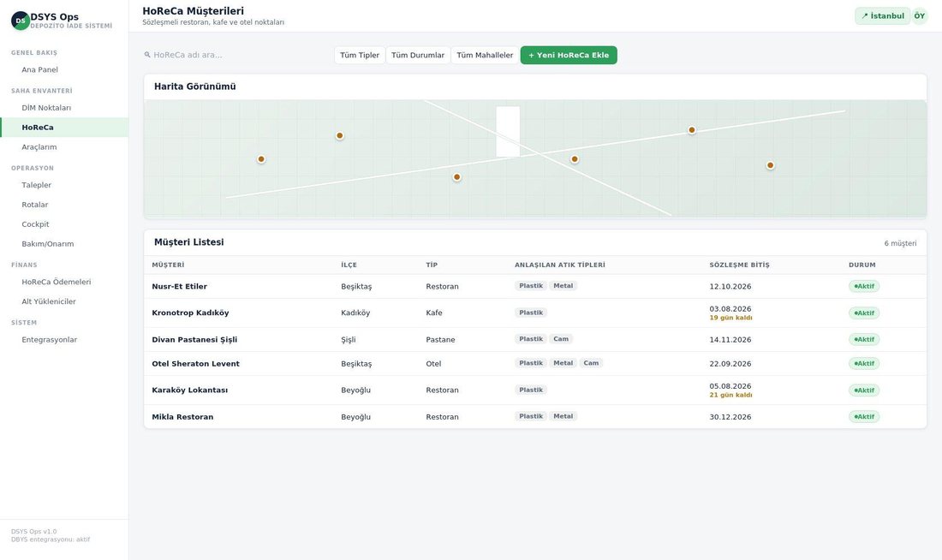Open the Tüm Durumlar filter
Screen dimensions: 942x560
pyautogui.click(x=418, y=56)
